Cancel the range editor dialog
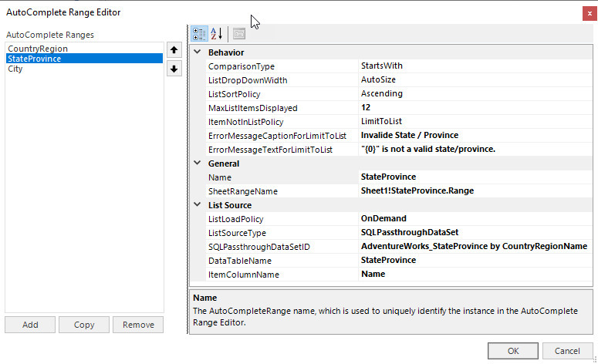This screenshot has width=598, height=364. pyautogui.click(x=567, y=351)
